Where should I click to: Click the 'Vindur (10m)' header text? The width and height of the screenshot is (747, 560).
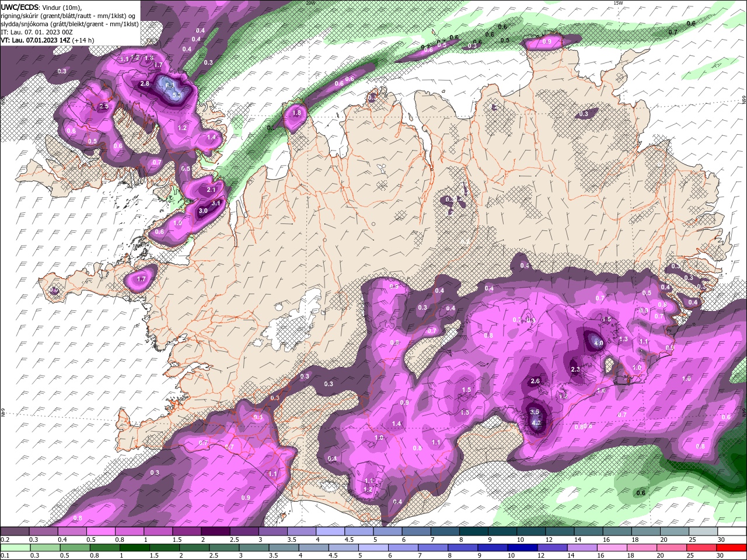coord(62,7)
